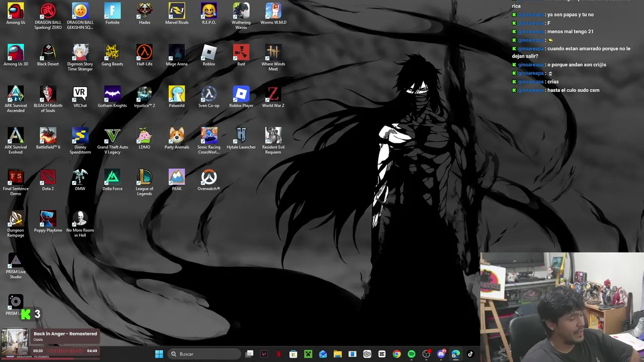Launch Microsoft Store from taskbar
This screenshot has height=362, width=644.
(x=293, y=354)
